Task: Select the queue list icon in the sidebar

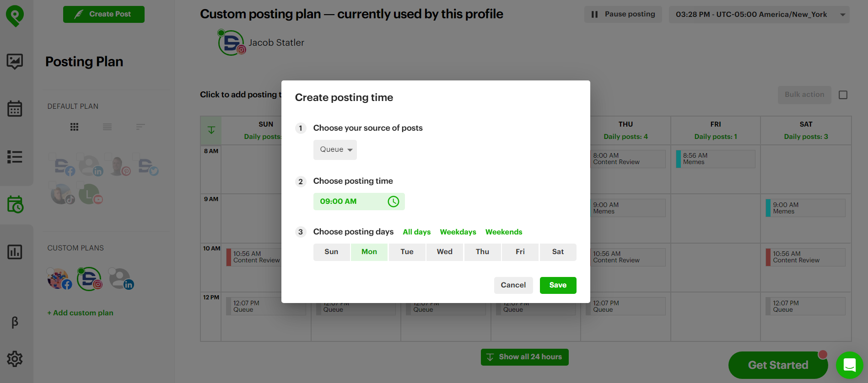Action: pos(15,157)
